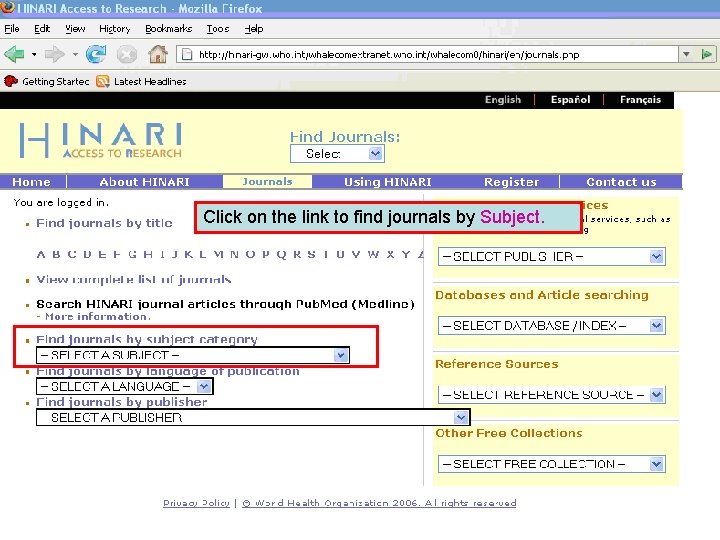Viewport: 720px width, 540px height.
Task: Open the Privacy Policy footer link
Action: click(196, 503)
